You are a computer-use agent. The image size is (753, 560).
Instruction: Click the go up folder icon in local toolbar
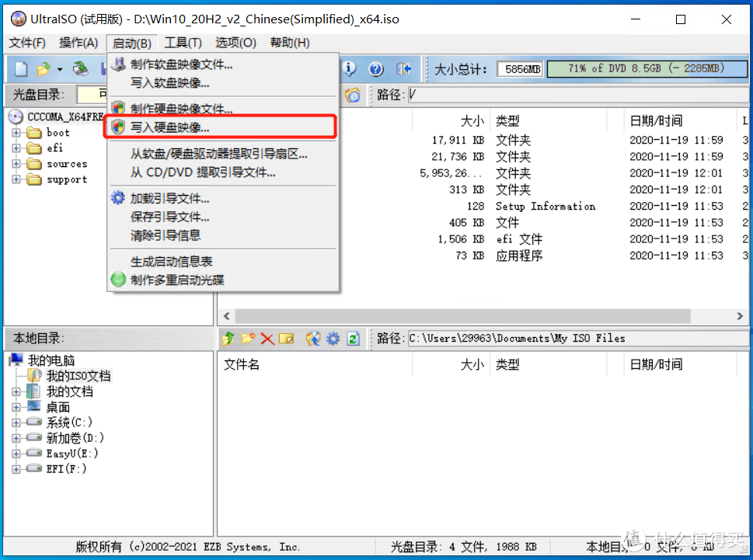228,339
